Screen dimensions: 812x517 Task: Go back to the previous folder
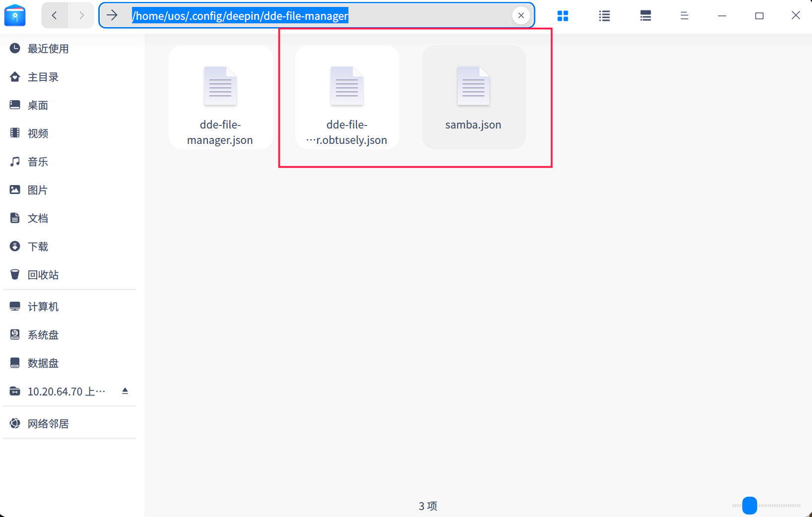point(55,15)
